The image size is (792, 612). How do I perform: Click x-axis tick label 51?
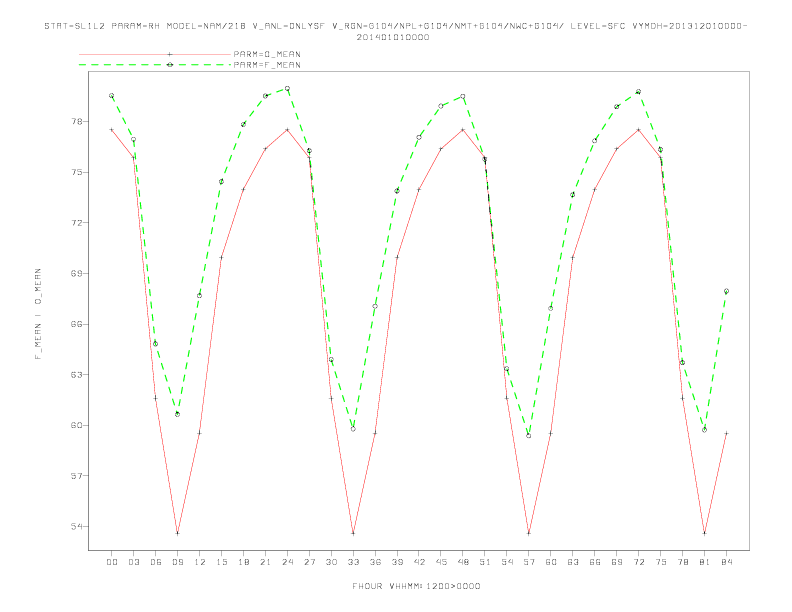[x=485, y=562]
